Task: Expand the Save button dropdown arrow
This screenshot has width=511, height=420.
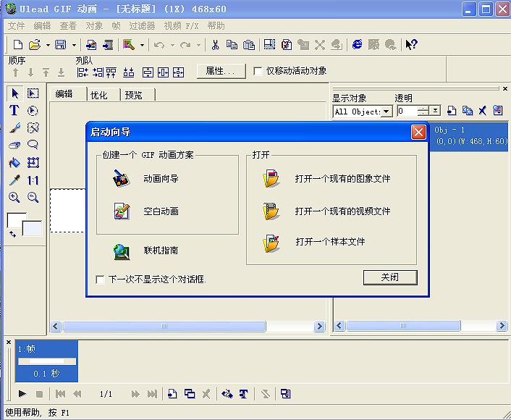Action: (x=74, y=45)
